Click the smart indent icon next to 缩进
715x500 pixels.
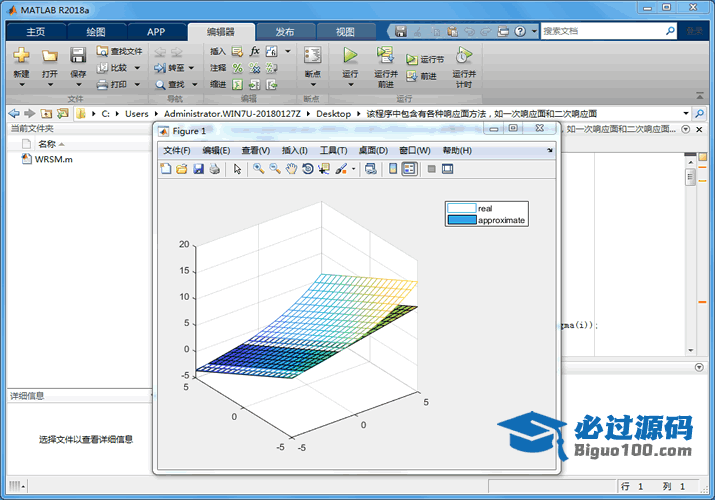tap(237, 85)
